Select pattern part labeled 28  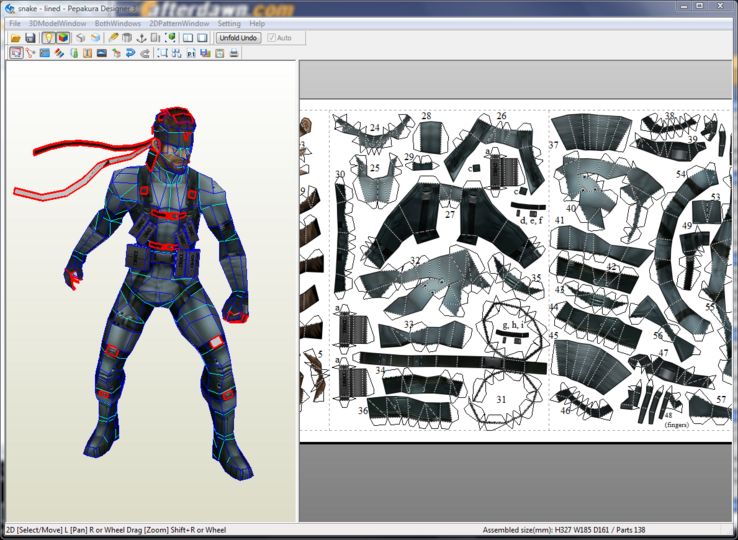[429, 137]
